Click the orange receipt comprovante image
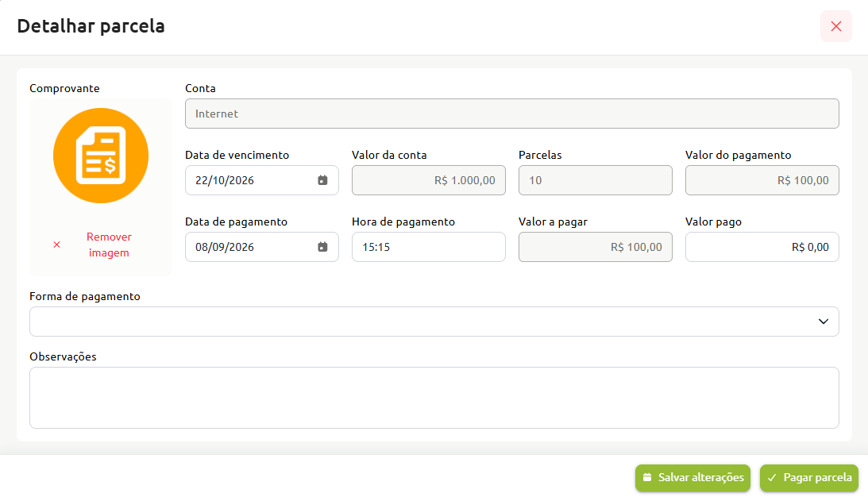This screenshot has height=497, width=868. click(x=101, y=156)
